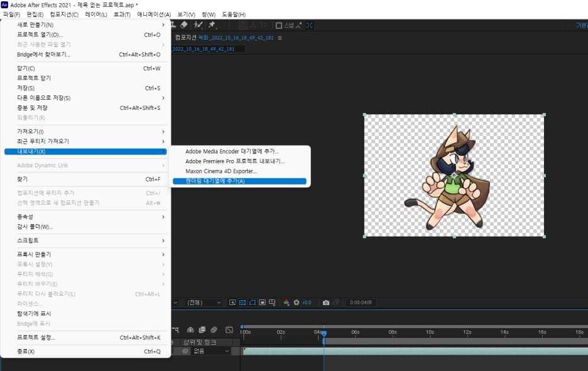
Task: Take a snapshot with camera icon
Action: pos(326,303)
